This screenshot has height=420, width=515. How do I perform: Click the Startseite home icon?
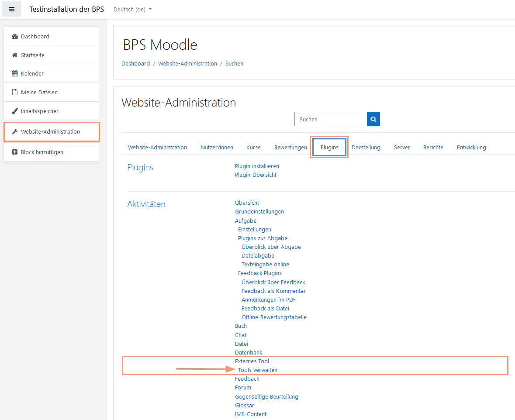coord(16,55)
